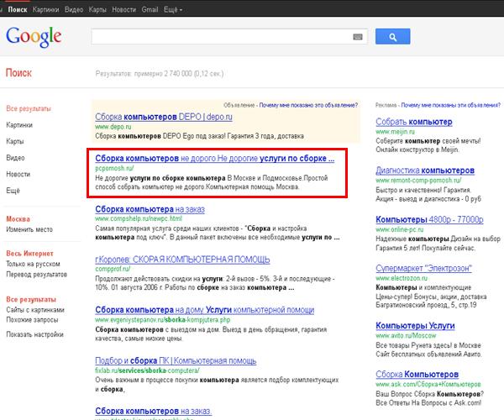Open Карты in the top black bar

(x=97, y=9)
